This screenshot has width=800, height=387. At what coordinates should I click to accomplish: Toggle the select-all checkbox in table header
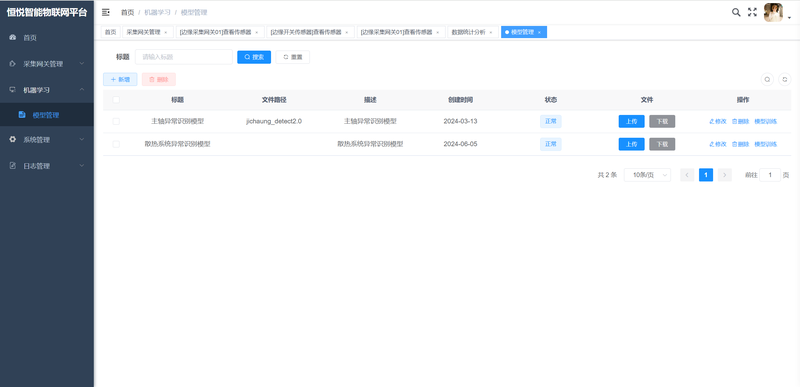[x=116, y=100]
